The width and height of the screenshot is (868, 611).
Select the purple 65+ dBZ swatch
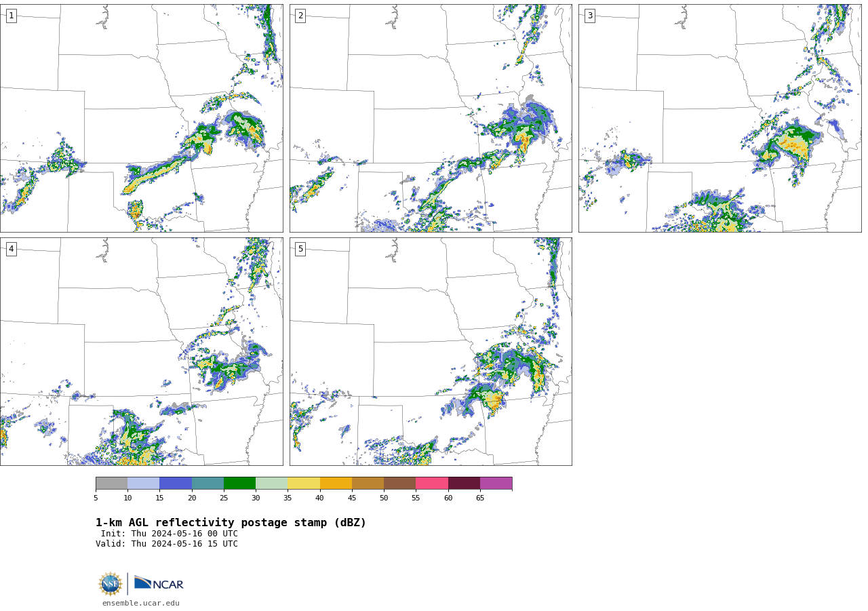click(x=496, y=483)
